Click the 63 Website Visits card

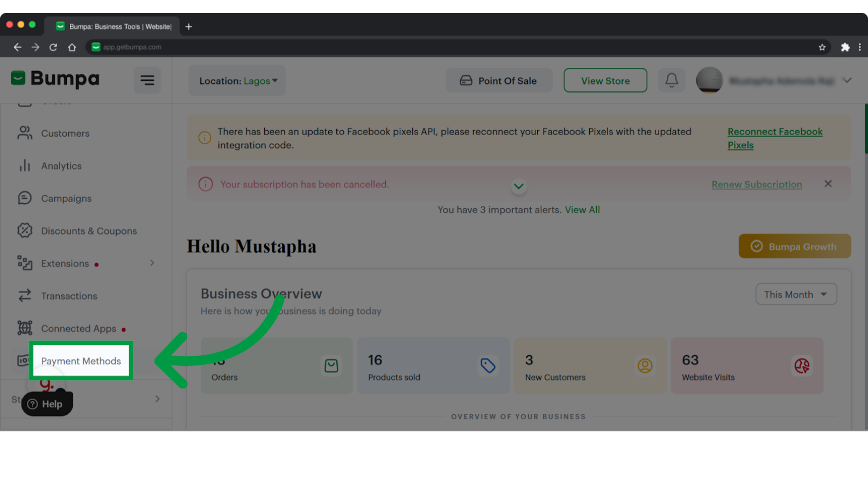click(x=747, y=366)
